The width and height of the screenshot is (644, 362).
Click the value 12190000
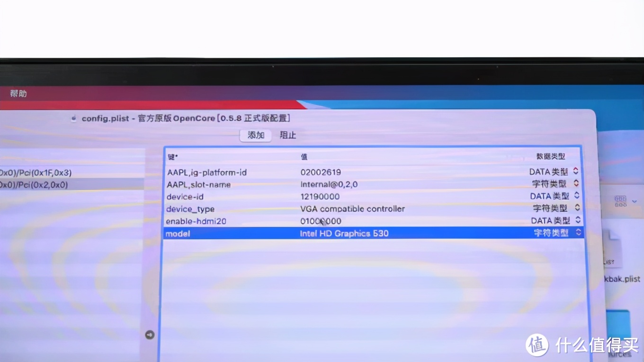(320, 197)
